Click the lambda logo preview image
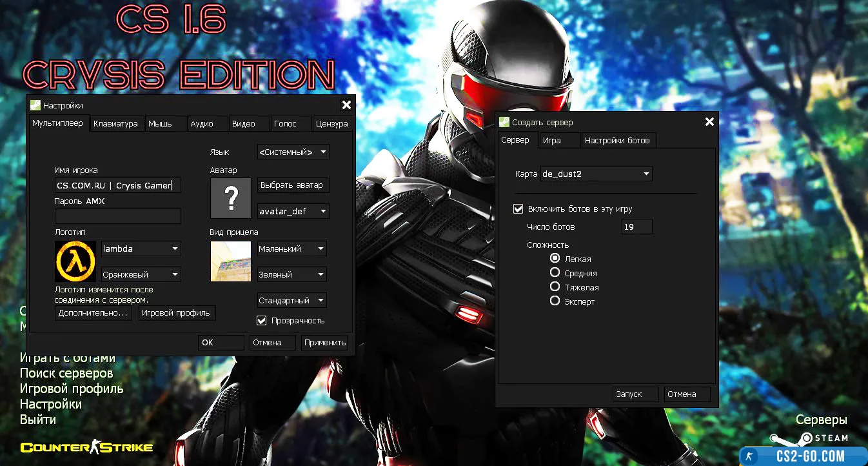 [x=75, y=261]
